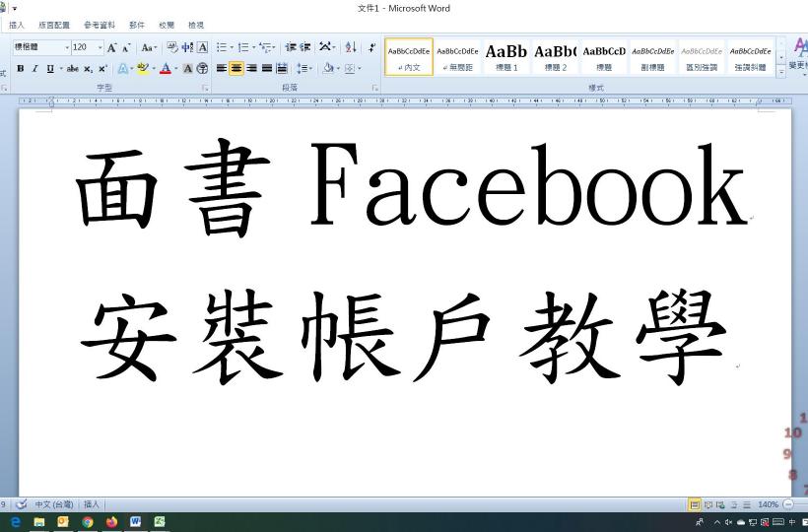Open the Font dialog launcher
The width and height of the screenshot is (808, 532).
[205, 89]
